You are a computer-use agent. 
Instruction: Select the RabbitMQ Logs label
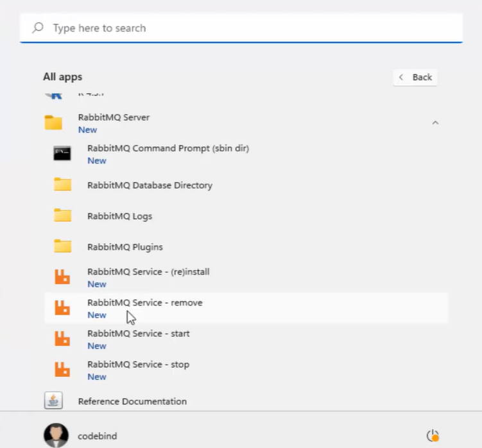pyautogui.click(x=120, y=216)
